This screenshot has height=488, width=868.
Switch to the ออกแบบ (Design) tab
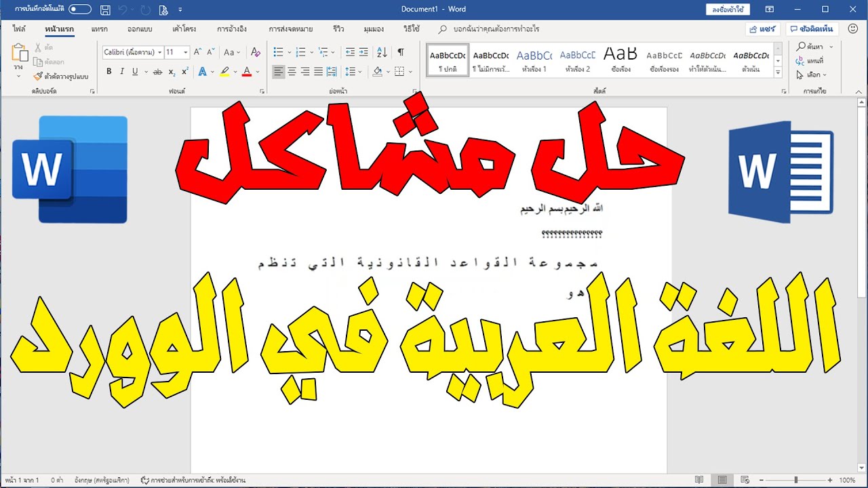pos(139,29)
